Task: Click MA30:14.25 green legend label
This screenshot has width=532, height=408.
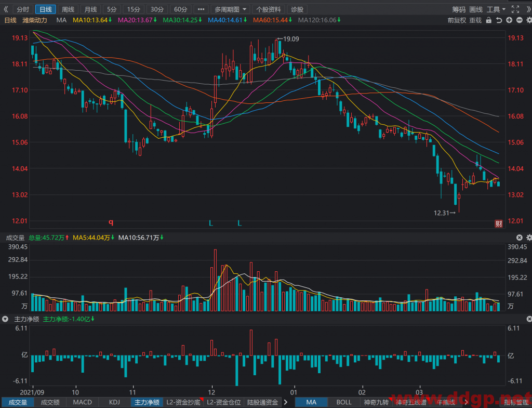Action: coord(182,20)
